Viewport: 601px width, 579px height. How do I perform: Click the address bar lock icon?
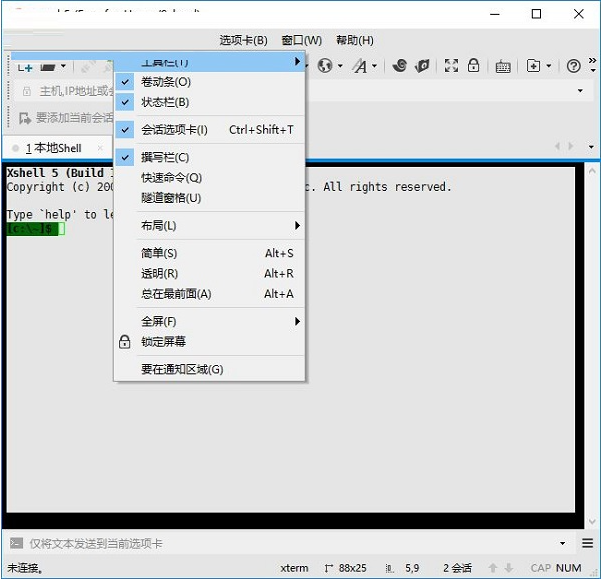[26, 91]
